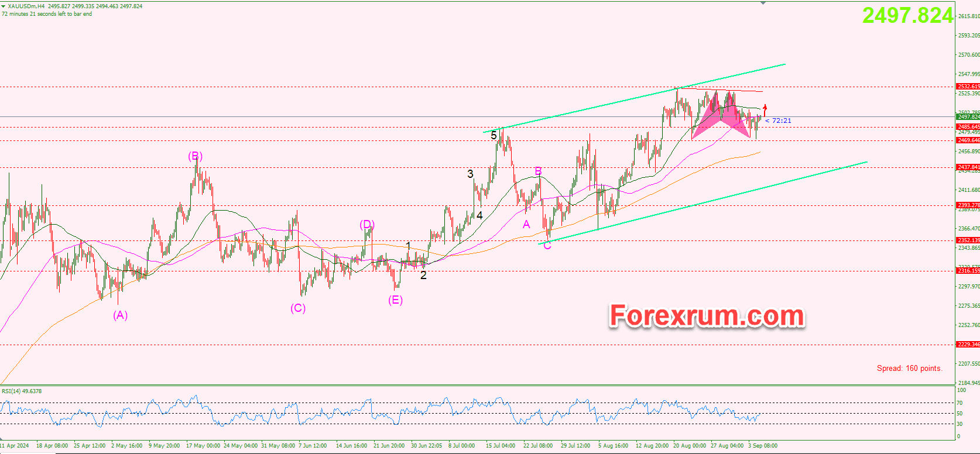Click the pink A correction label without parentheses
This screenshot has width=980, height=454.
pos(526,225)
